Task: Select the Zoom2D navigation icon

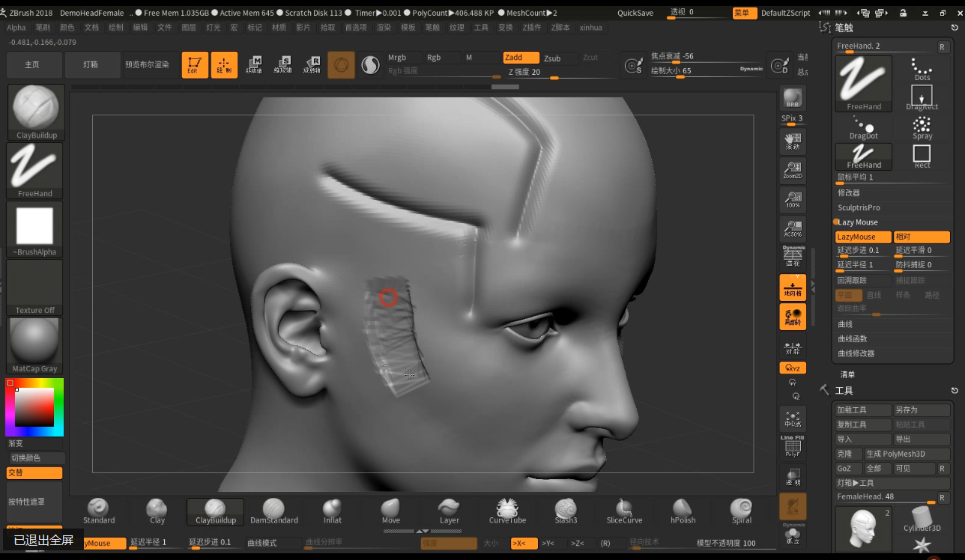Action: 793,170
